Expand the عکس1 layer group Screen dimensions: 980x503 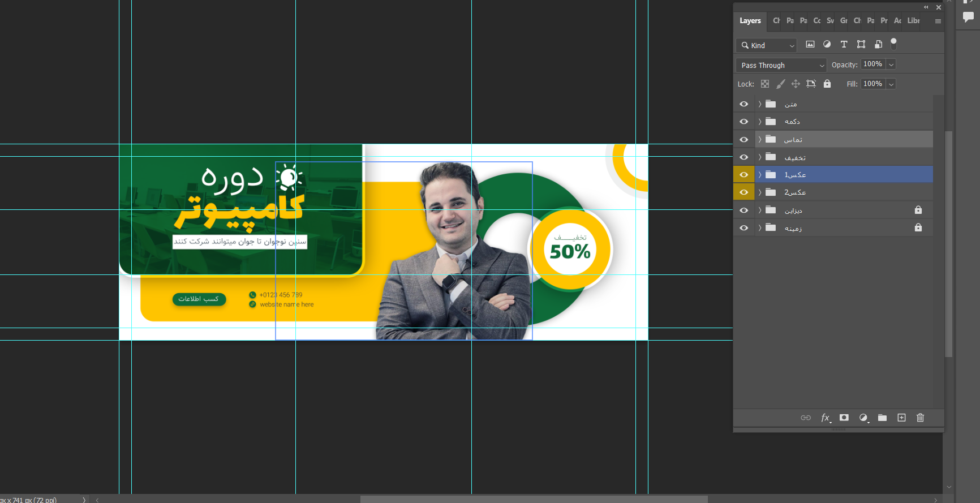pyautogui.click(x=760, y=175)
